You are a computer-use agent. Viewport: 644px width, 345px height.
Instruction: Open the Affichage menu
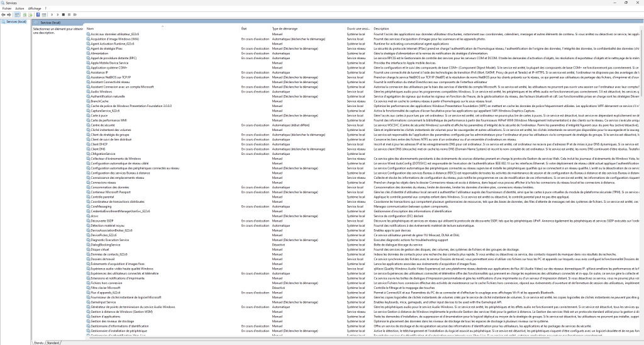(35, 9)
